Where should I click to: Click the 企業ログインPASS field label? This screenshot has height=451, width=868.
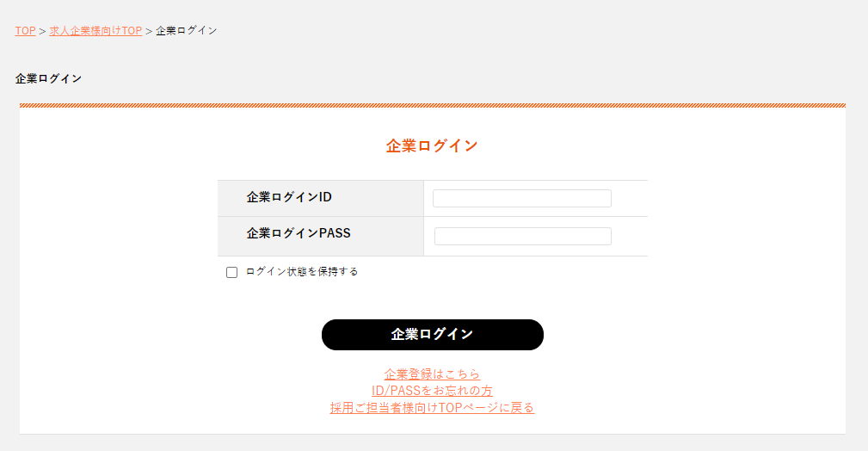299,233
